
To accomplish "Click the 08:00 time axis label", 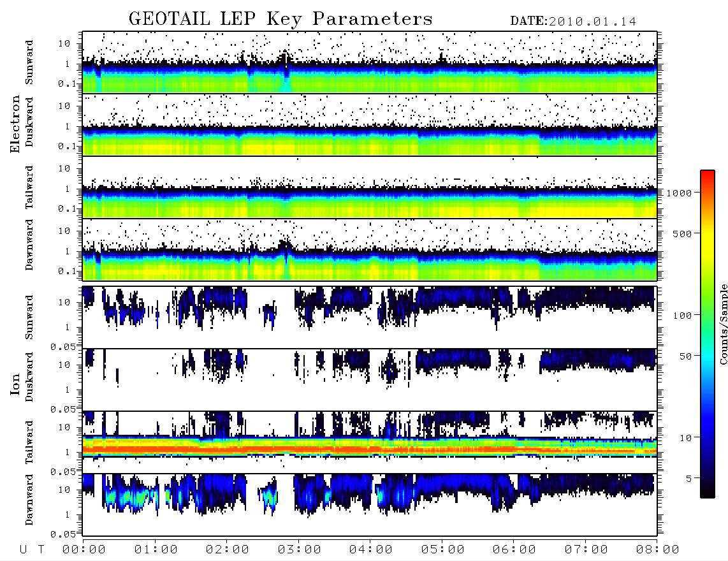I will click(658, 550).
